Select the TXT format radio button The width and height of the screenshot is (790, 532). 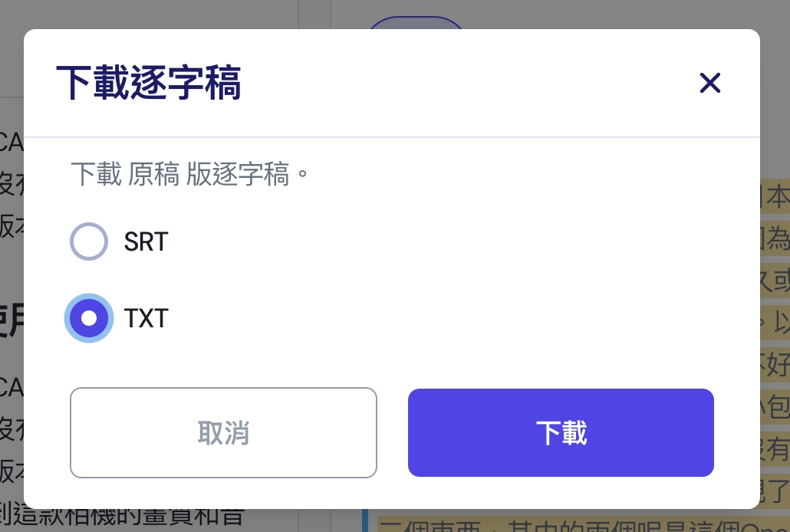coord(89,318)
